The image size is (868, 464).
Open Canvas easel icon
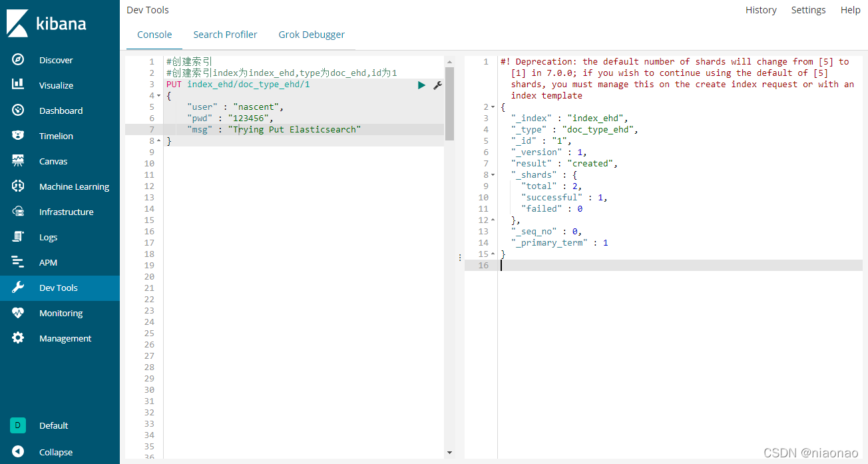18,160
